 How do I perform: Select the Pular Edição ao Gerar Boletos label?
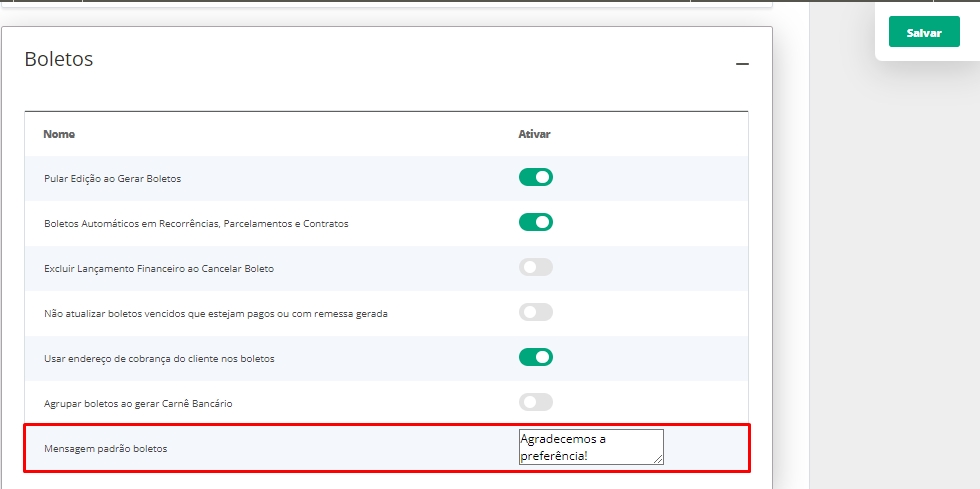pyautogui.click(x=112, y=178)
